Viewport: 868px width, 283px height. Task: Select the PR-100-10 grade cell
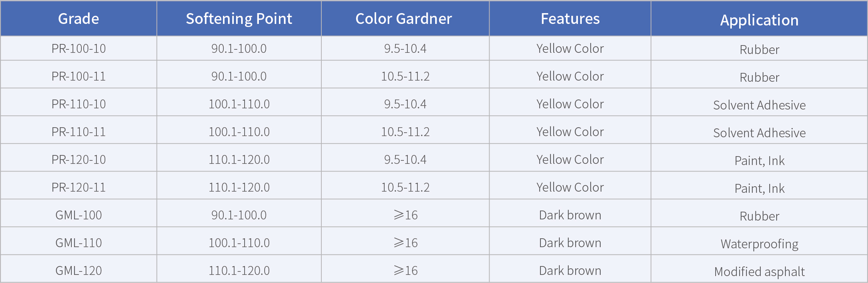coord(78,49)
